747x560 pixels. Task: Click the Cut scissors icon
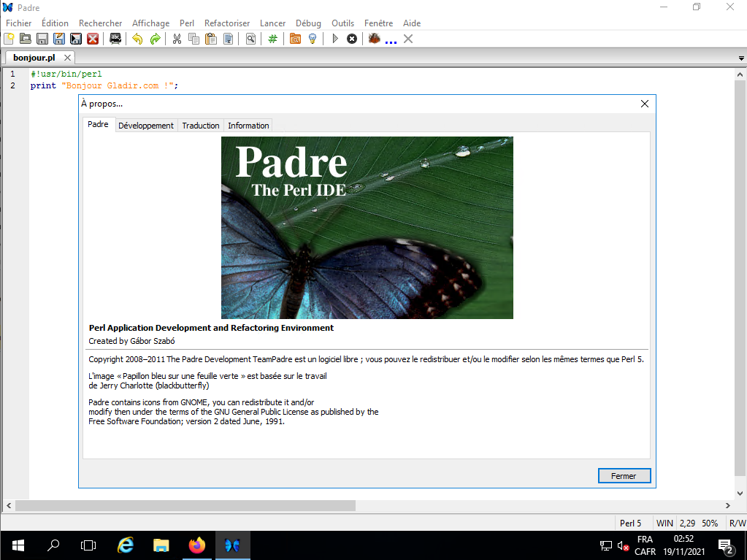click(177, 39)
